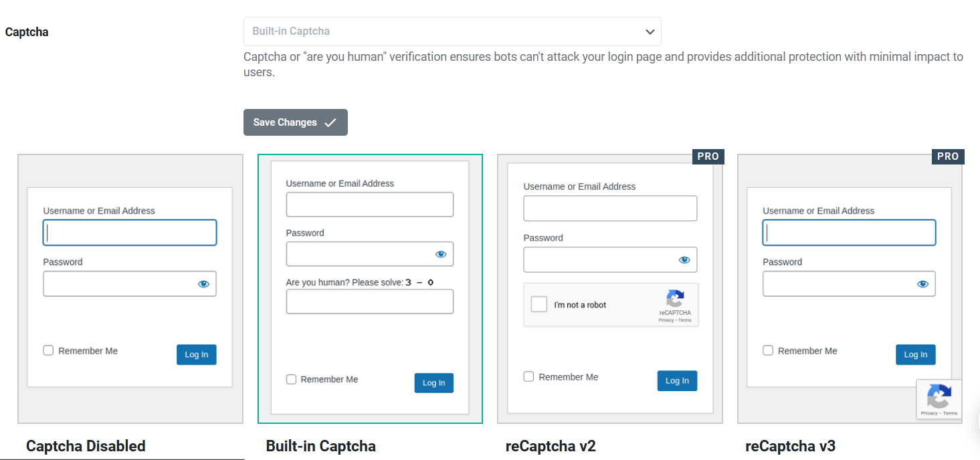Click the PRO badge on reCaptcha v2
Image resolution: width=980 pixels, height=460 pixels.
click(x=708, y=156)
